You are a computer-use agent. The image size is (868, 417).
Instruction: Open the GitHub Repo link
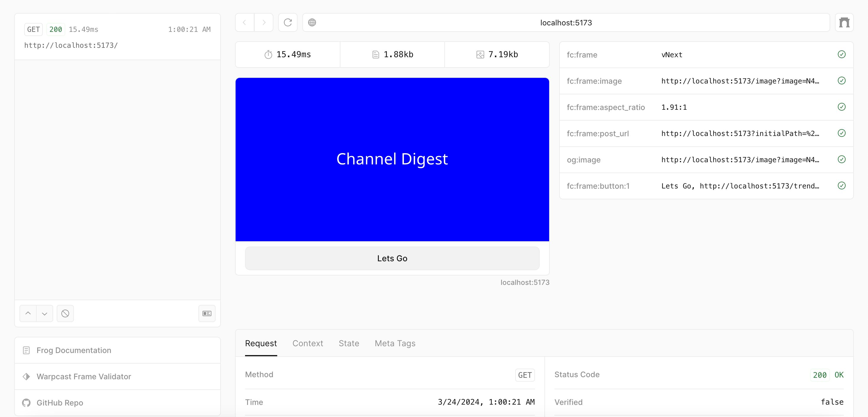(117, 403)
